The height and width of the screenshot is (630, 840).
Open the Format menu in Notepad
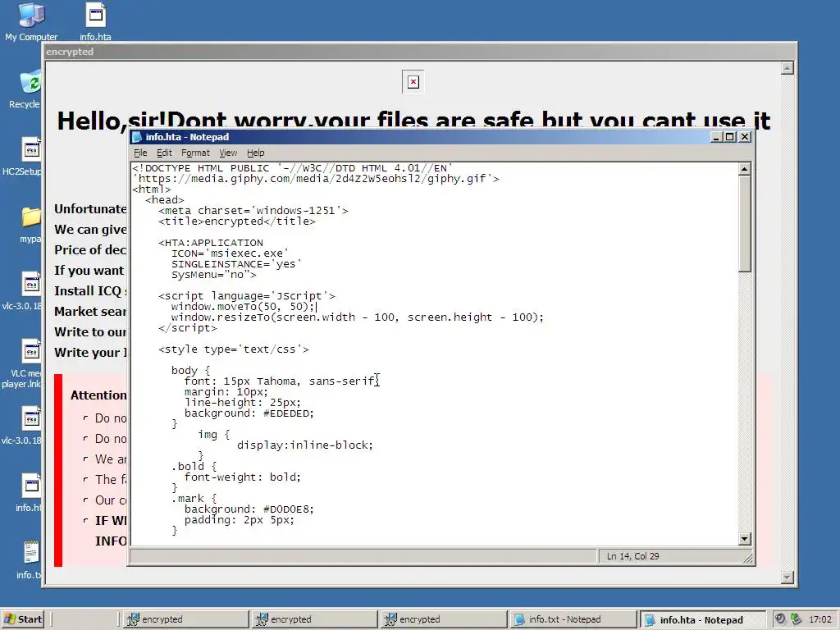tap(195, 153)
